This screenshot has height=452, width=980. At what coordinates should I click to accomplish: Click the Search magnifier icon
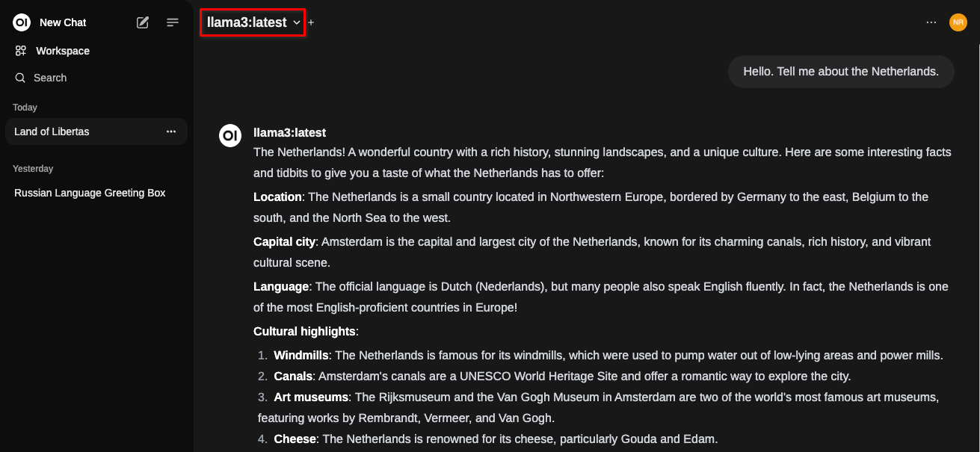pyautogui.click(x=20, y=78)
